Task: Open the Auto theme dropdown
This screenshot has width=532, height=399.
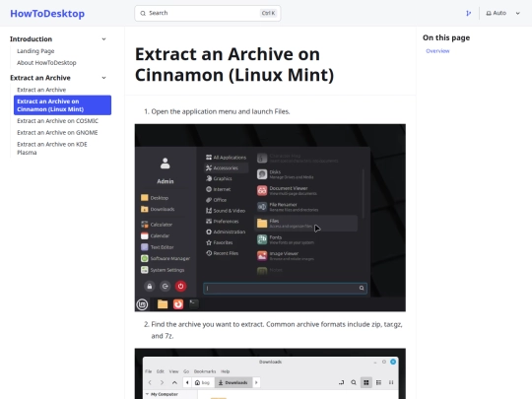Action: coord(502,13)
